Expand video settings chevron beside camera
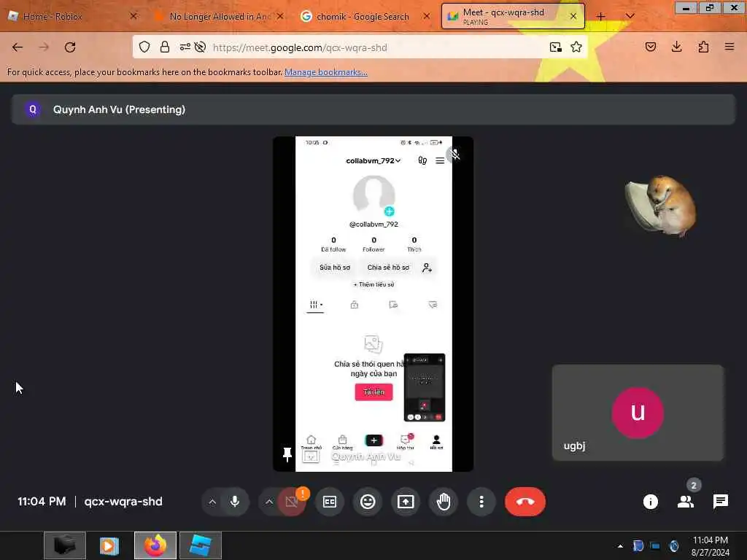This screenshot has width=747, height=560. pos(269,502)
